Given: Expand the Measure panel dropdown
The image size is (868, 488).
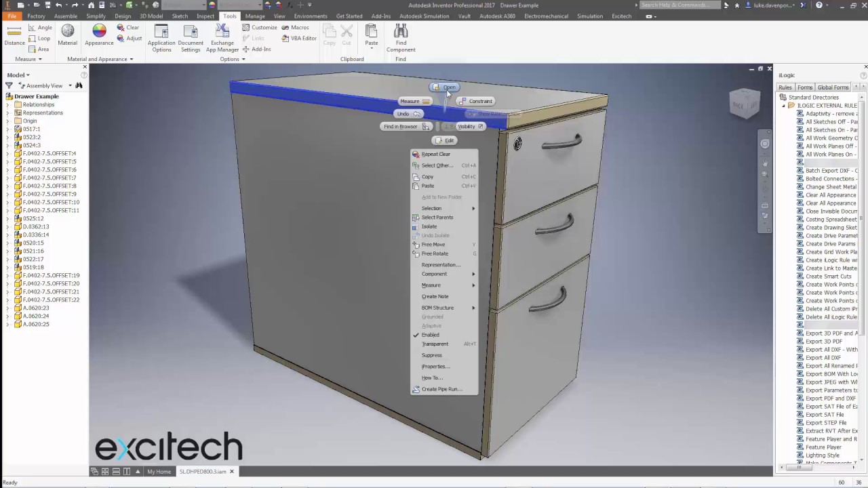Looking at the screenshot, I should pyautogui.click(x=28, y=59).
